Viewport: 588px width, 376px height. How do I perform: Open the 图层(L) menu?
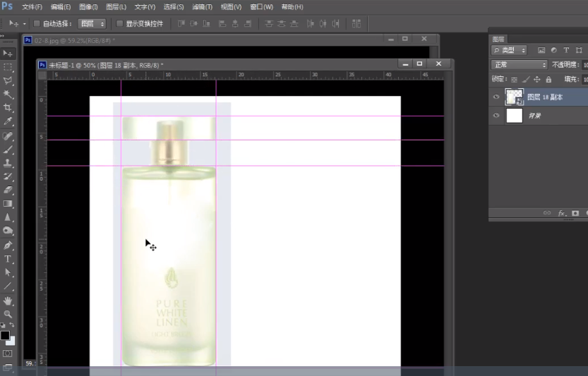coord(116,7)
